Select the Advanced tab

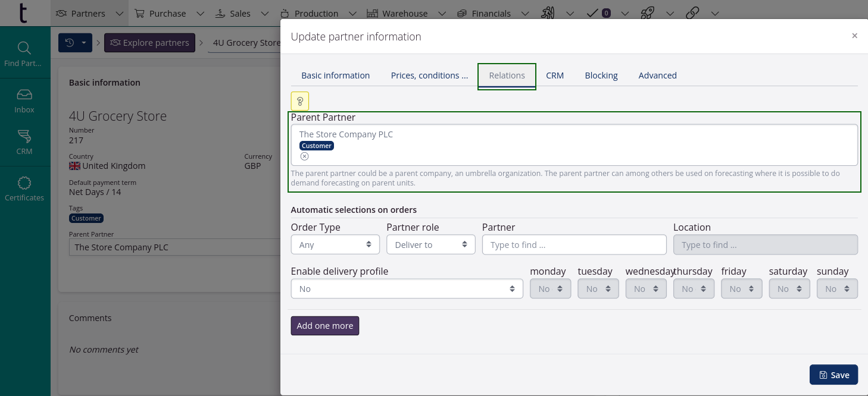click(x=657, y=76)
